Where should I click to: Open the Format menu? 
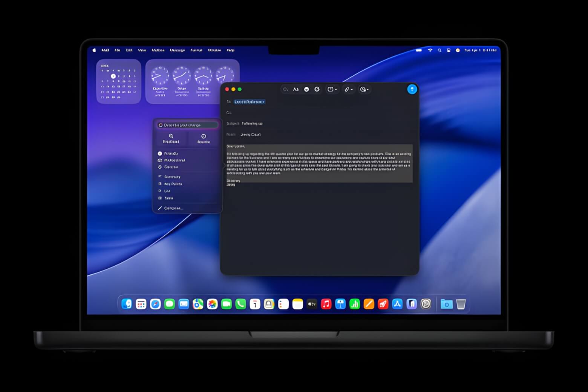[x=196, y=50]
